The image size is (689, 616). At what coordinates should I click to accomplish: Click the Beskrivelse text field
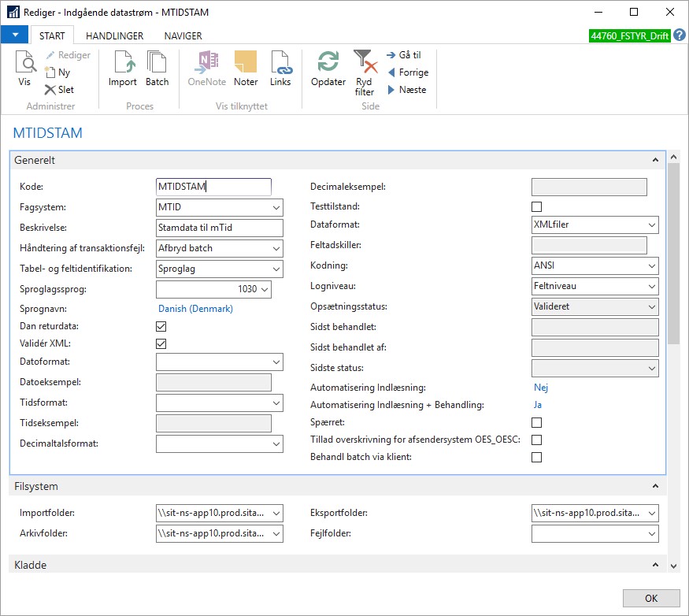pyautogui.click(x=219, y=228)
